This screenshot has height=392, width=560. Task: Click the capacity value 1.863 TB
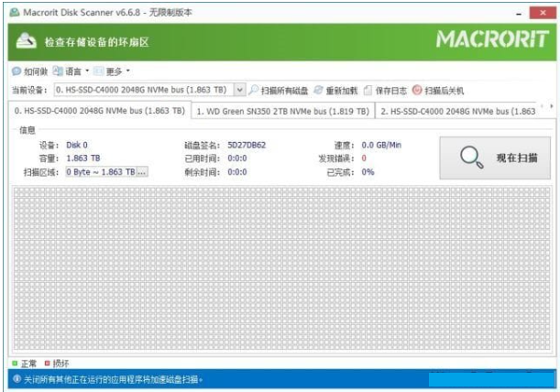click(x=83, y=158)
